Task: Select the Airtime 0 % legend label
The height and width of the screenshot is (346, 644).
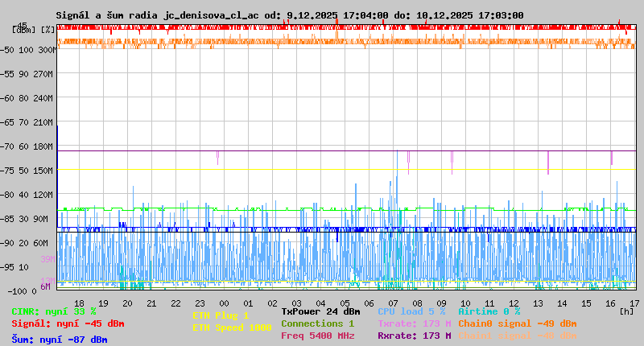Action: [489, 311]
